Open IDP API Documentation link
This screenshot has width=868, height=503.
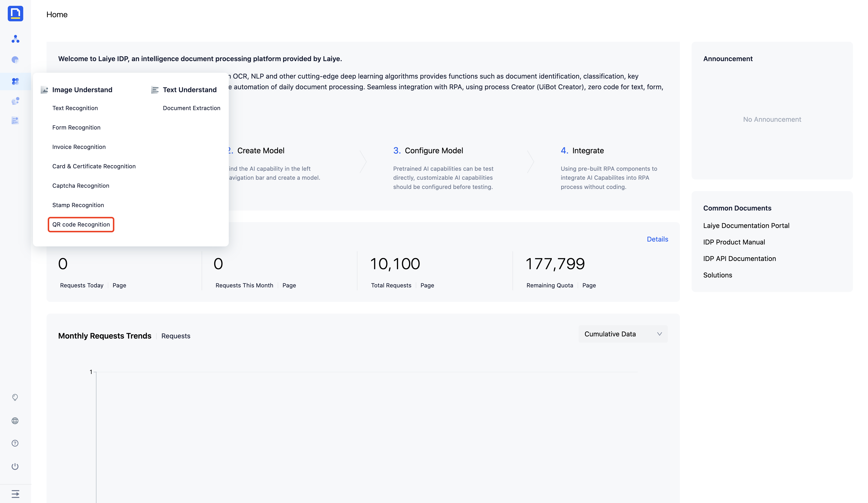(740, 259)
